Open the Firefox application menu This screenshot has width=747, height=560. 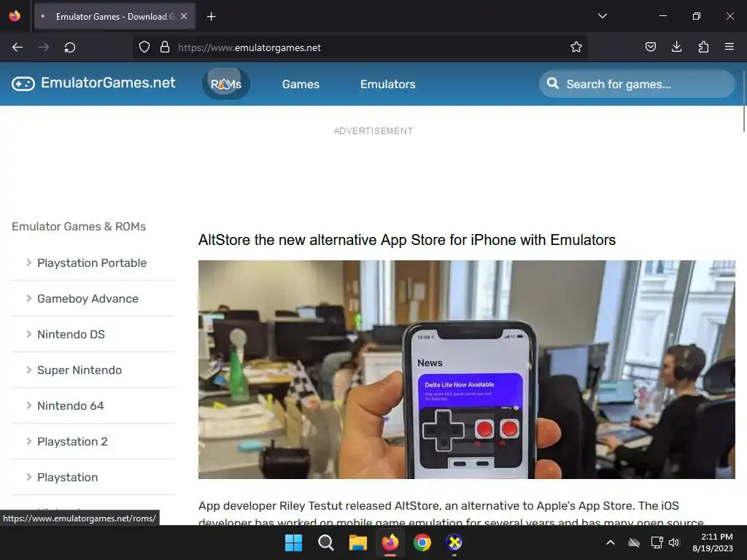[729, 47]
